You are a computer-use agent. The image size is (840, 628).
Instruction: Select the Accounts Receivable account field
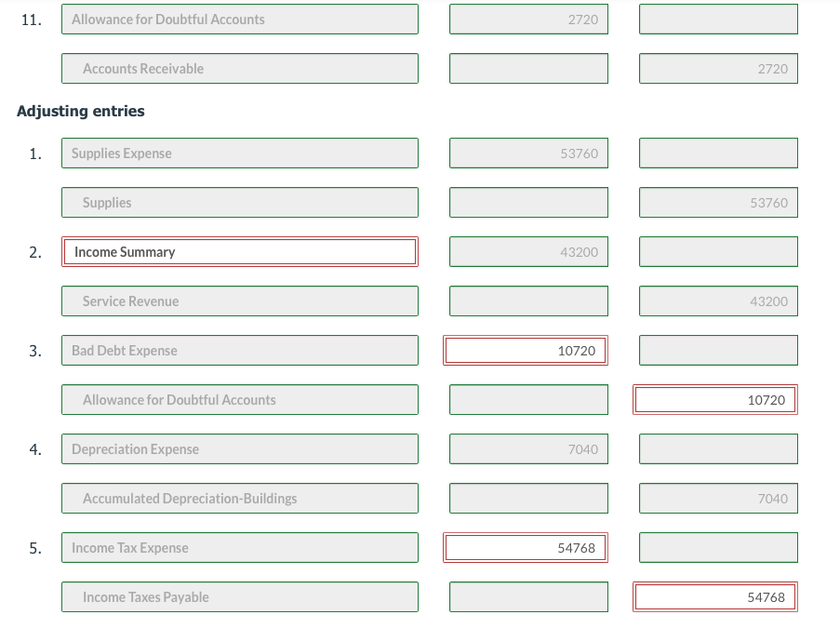pyautogui.click(x=240, y=69)
